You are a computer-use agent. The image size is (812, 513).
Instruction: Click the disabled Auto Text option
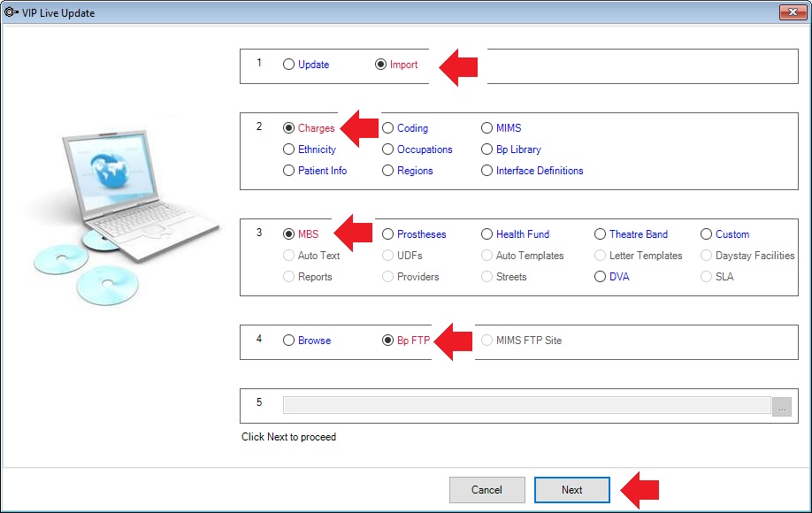point(311,256)
